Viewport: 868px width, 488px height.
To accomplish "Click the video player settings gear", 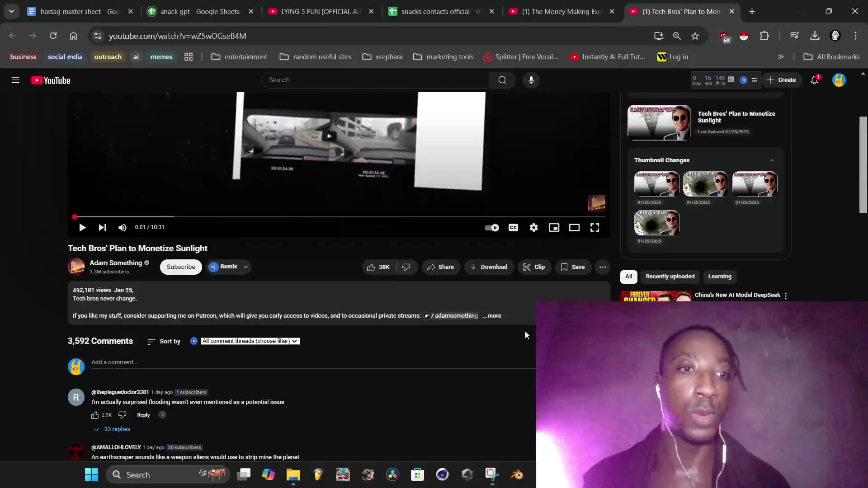I will (533, 228).
